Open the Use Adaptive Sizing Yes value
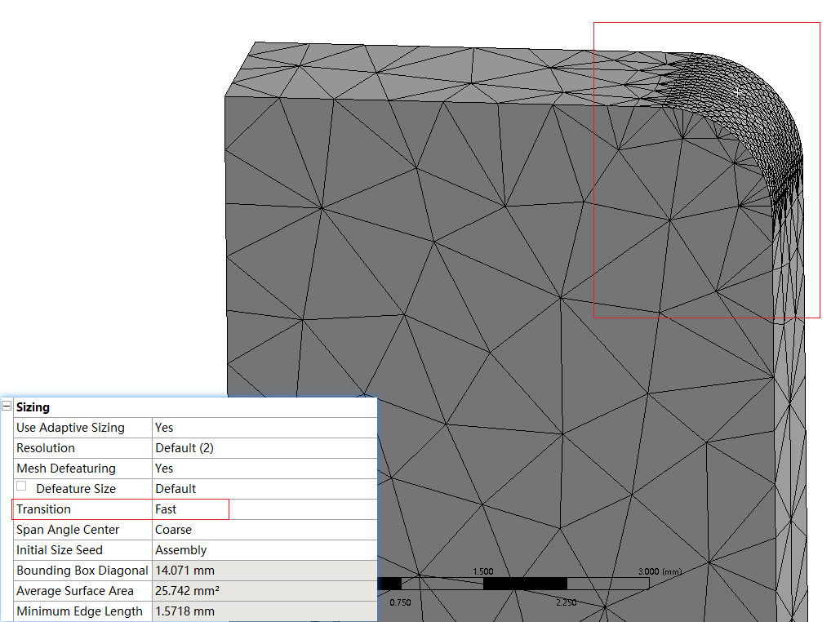The height and width of the screenshot is (622, 840). tap(264, 428)
